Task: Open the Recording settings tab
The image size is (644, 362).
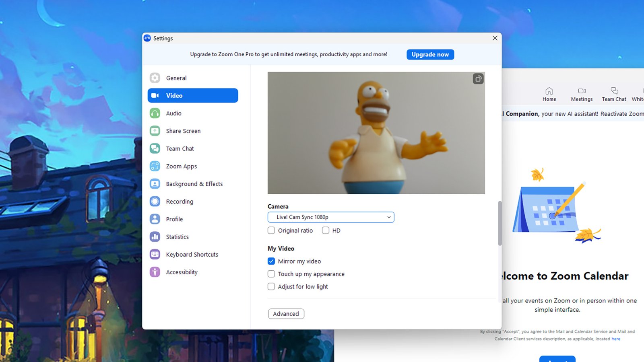Action: click(193, 202)
